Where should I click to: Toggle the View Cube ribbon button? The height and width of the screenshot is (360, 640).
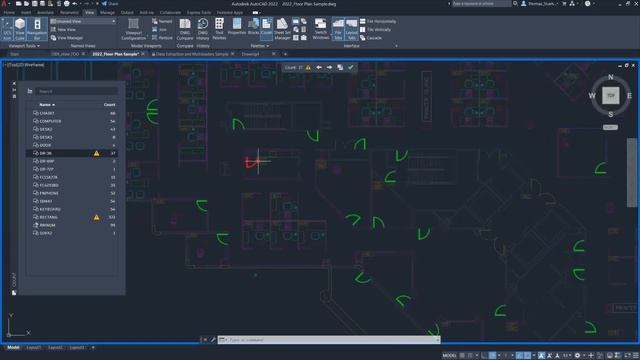coord(20,29)
